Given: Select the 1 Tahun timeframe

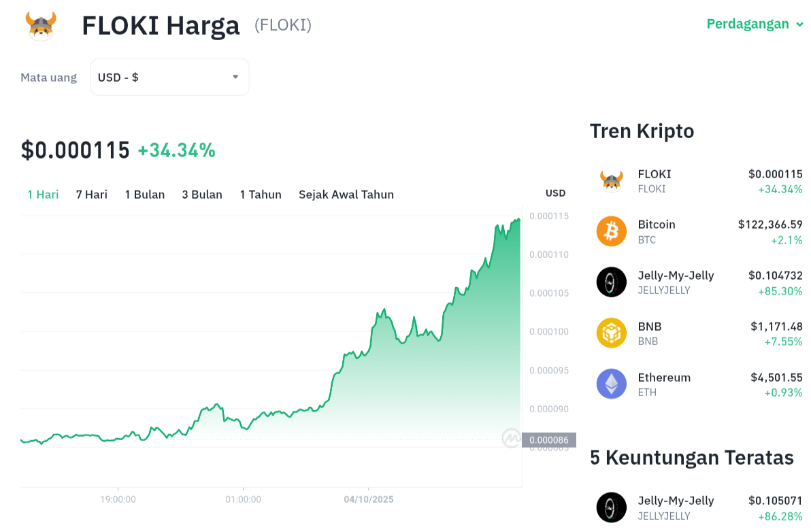Looking at the screenshot, I should click(261, 195).
